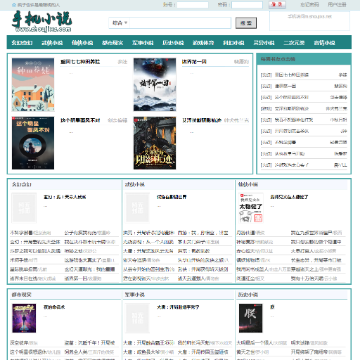Open last entry in the right ranking list
360x360 pixels.
(292, 165)
